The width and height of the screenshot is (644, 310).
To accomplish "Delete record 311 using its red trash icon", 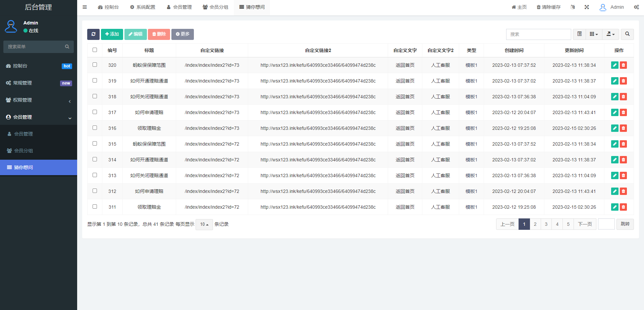I will point(624,207).
